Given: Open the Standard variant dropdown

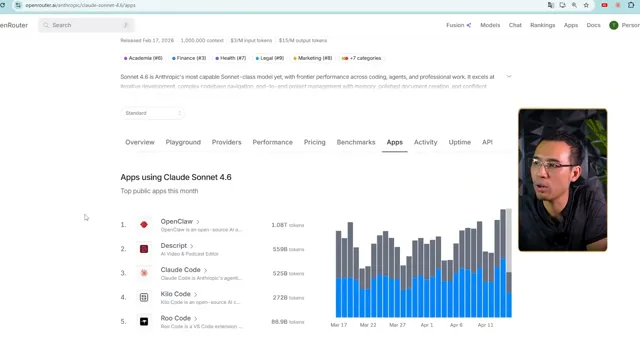Looking at the screenshot, I should [152, 113].
